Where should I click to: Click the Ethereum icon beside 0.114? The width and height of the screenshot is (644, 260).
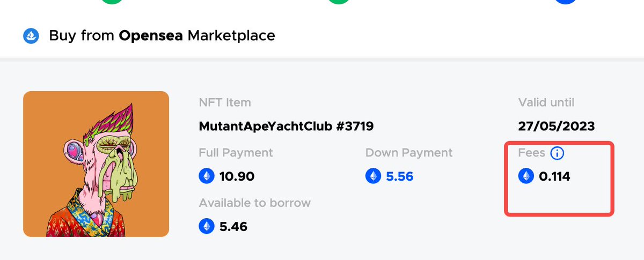[526, 176]
